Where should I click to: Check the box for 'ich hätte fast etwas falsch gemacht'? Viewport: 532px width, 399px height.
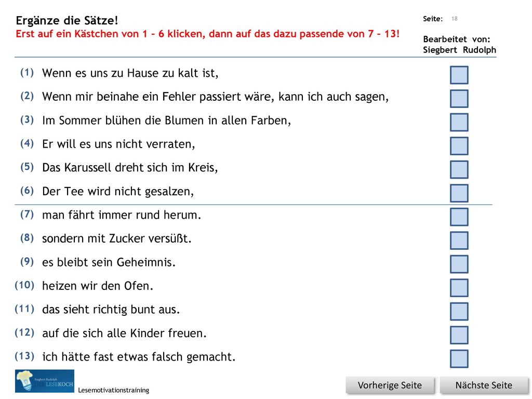point(459,358)
